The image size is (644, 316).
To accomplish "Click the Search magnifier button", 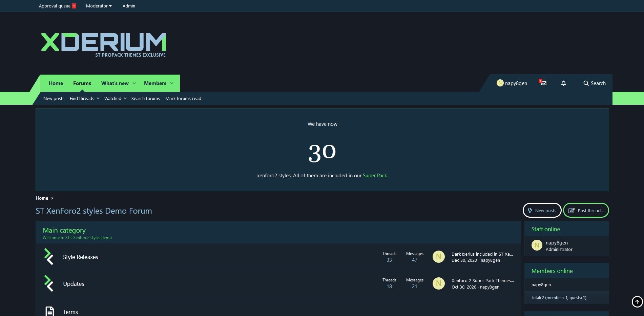I will point(595,83).
